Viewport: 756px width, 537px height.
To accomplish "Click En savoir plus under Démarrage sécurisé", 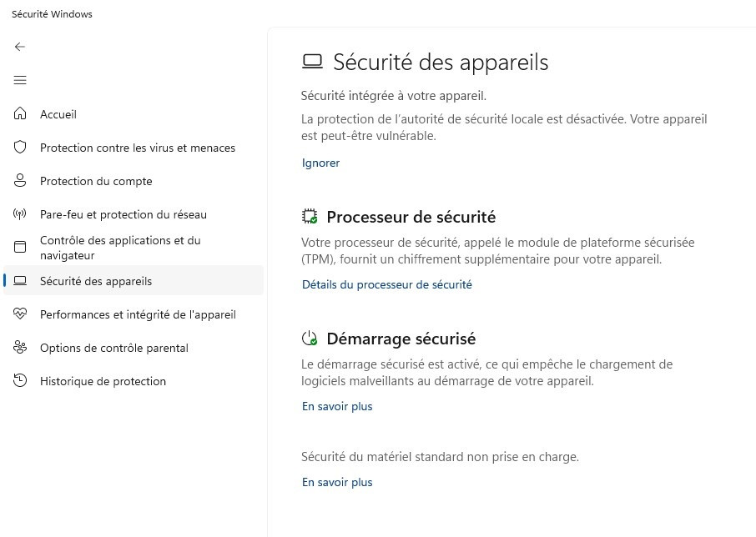I will pyautogui.click(x=337, y=406).
